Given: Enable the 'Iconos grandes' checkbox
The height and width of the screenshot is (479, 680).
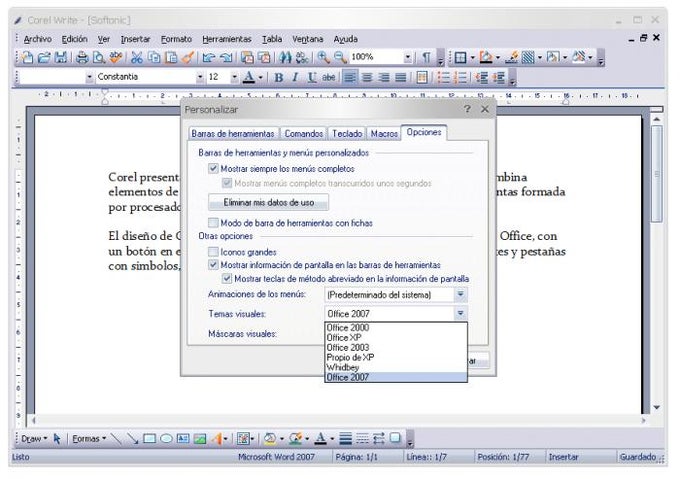Looking at the screenshot, I should tap(213, 252).
